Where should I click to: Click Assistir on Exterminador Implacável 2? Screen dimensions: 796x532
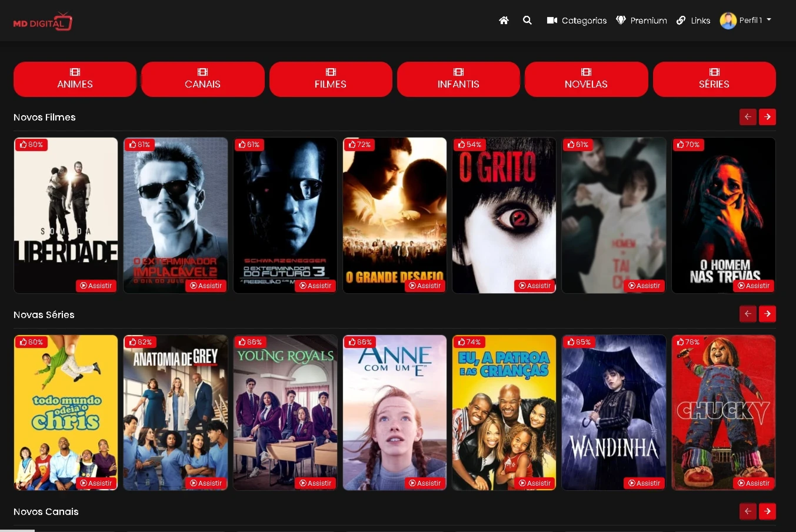pyautogui.click(x=206, y=286)
